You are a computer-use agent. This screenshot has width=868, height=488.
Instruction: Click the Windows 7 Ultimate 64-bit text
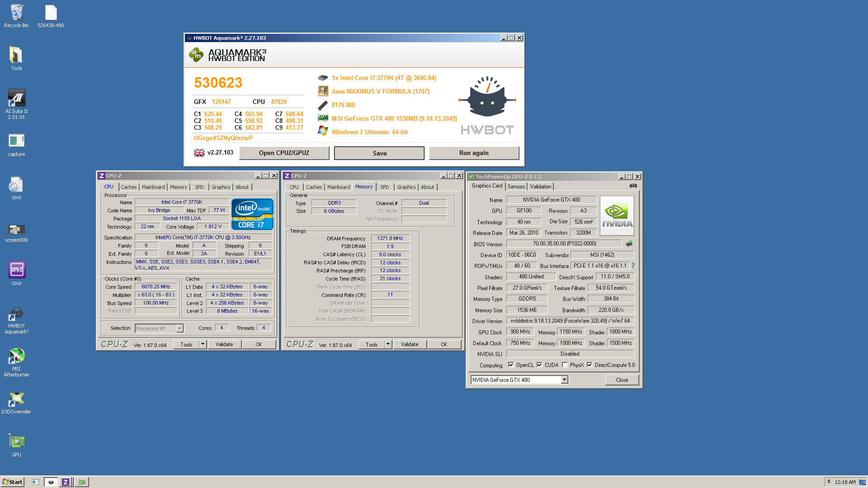(369, 132)
